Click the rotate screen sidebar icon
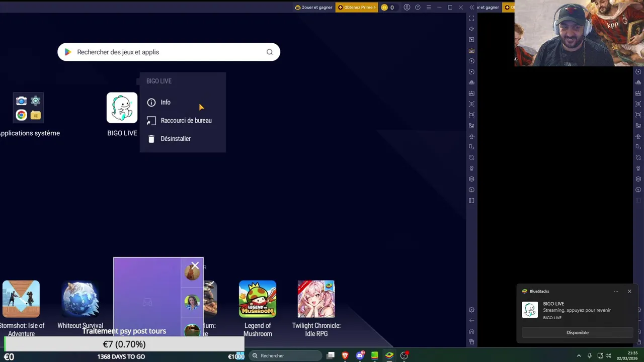Image resolution: width=644 pixels, height=362 pixels. 471,147
